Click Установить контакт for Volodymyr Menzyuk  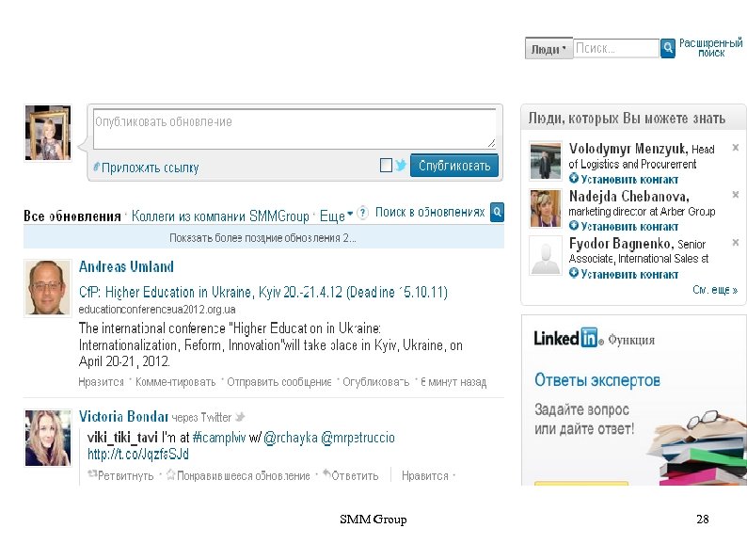[624, 179]
